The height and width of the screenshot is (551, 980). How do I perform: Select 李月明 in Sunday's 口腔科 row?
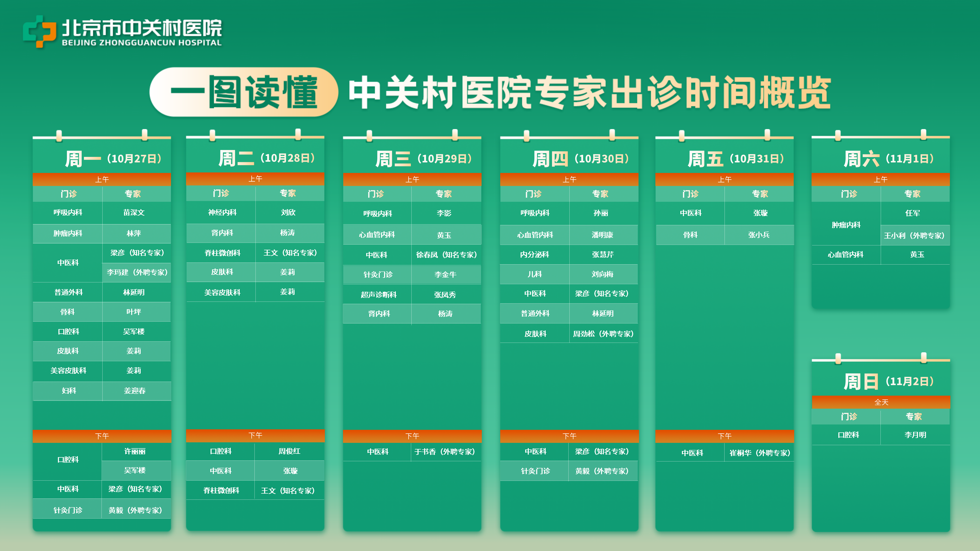coord(915,435)
